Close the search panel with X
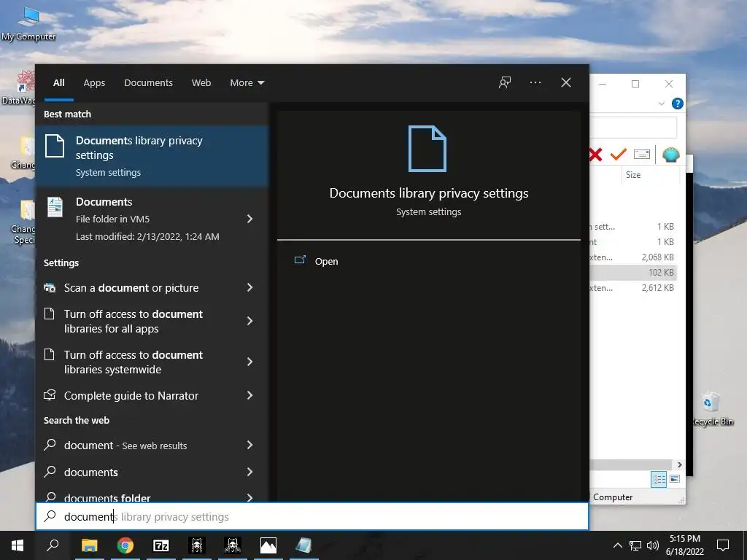 coord(566,83)
